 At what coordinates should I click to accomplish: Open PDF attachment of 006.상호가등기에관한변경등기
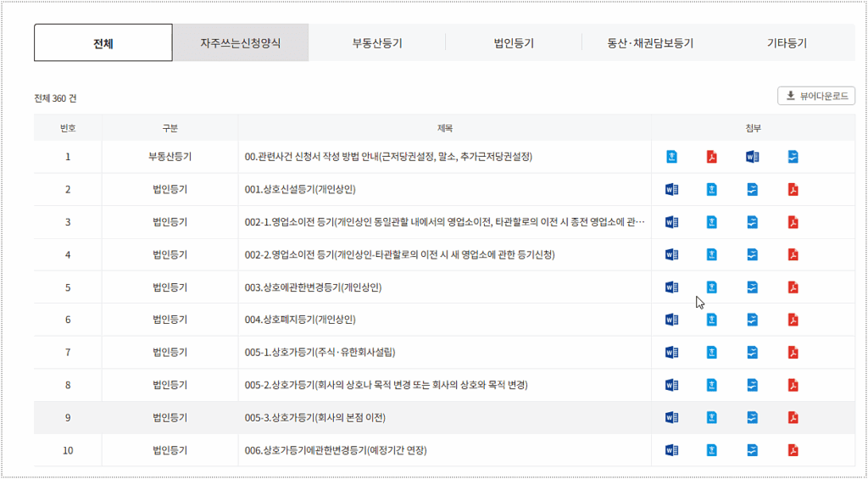pyautogui.click(x=793, y=450)
